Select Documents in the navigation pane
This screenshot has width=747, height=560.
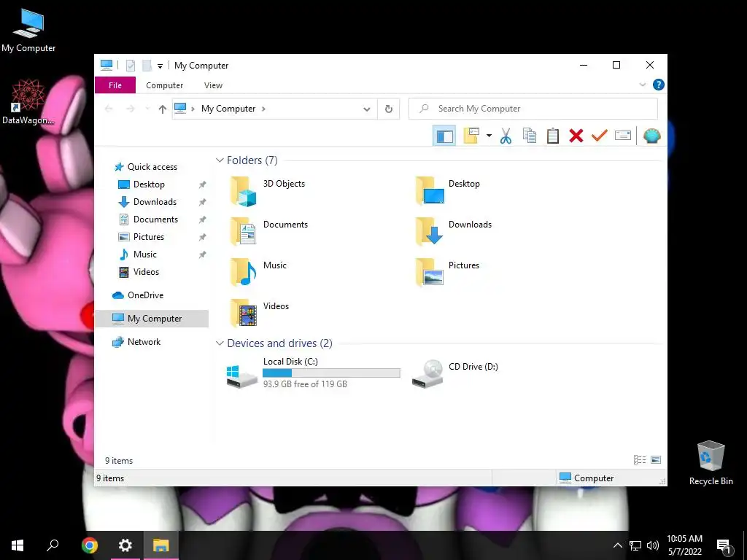[156, 219]
